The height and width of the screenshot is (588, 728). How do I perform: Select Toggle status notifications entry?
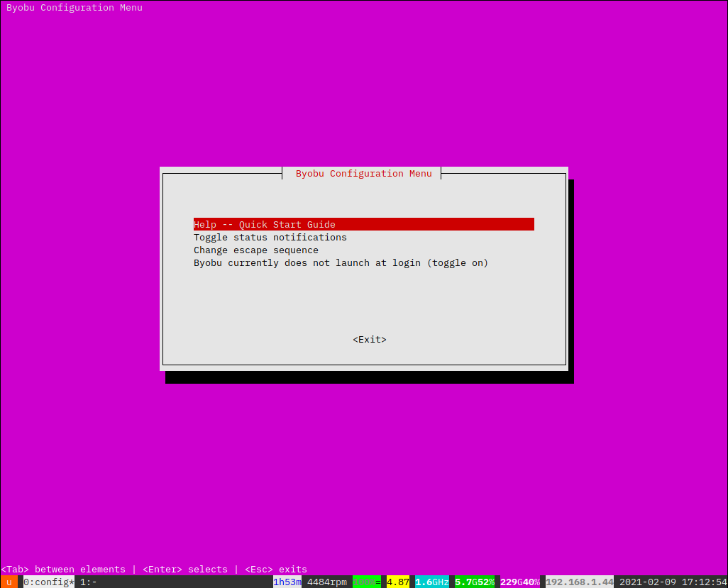[x=270, y=237]
